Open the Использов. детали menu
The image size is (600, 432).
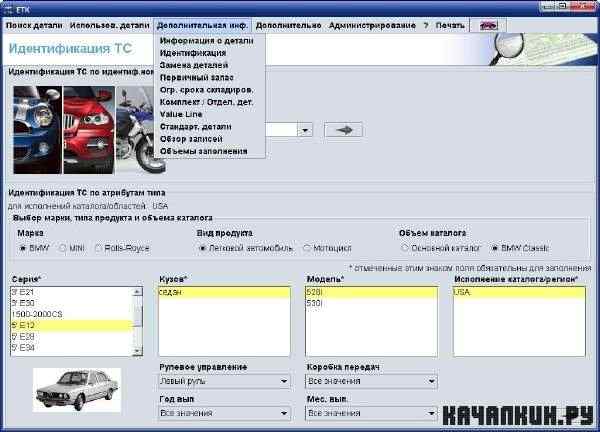[x=109, y=25]
